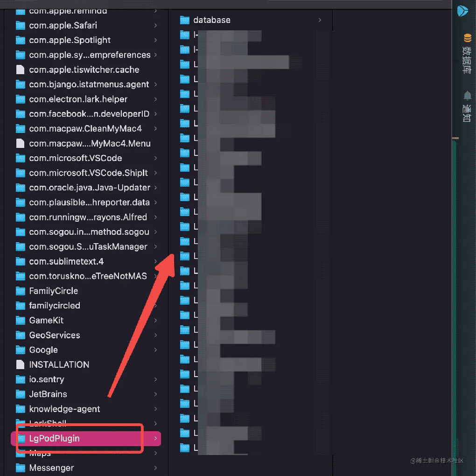
Task: Click the database icon in right sidebar
Action: (467, 38)
